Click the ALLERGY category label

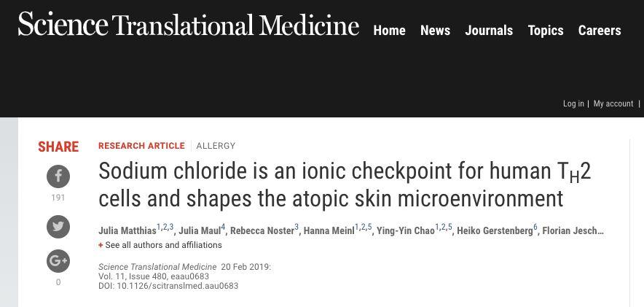coord(216,146)
